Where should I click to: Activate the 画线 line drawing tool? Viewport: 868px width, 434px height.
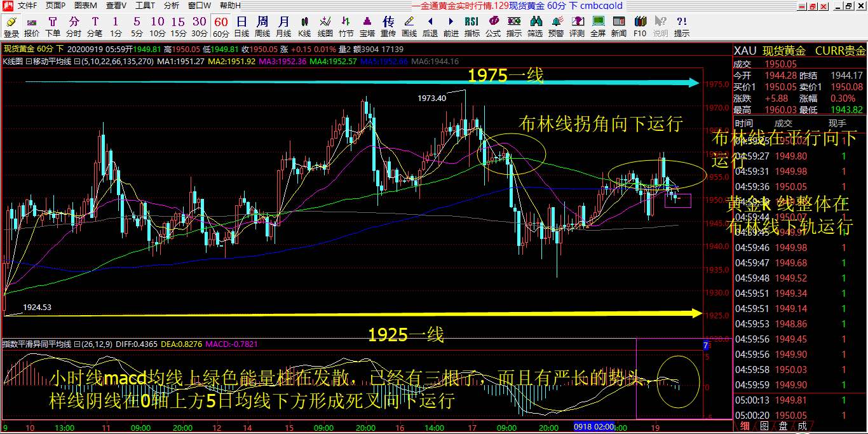409,27
